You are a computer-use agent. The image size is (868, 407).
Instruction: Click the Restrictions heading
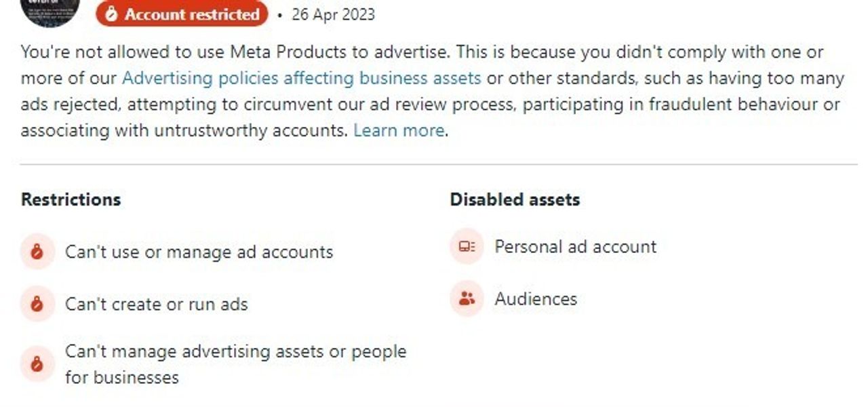(71, 199)
